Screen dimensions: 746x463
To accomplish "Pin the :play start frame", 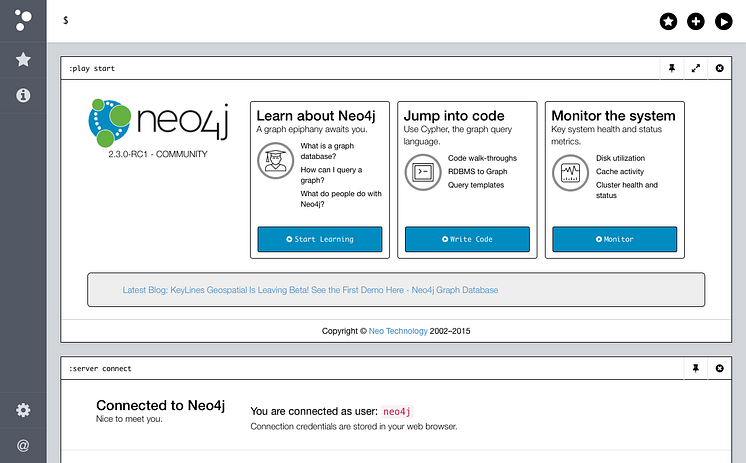I will pyautogui.click(x=672, y=68).
